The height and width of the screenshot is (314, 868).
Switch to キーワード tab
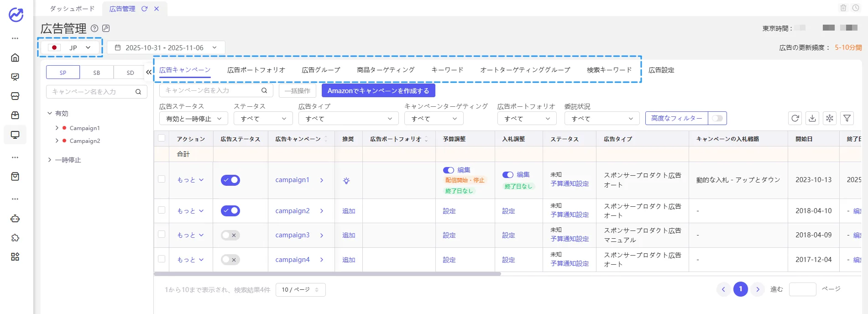pyautogui.click(x=447, y=70)
